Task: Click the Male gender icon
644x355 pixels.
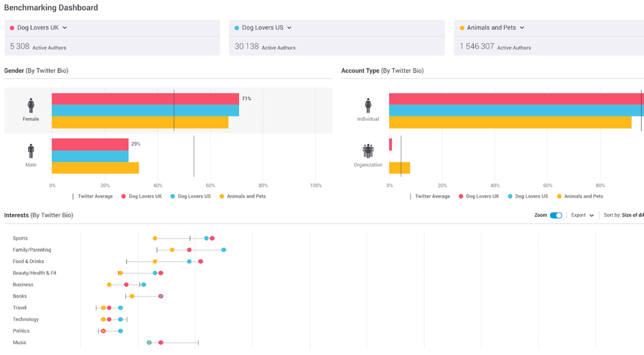Action: [31, 151]
